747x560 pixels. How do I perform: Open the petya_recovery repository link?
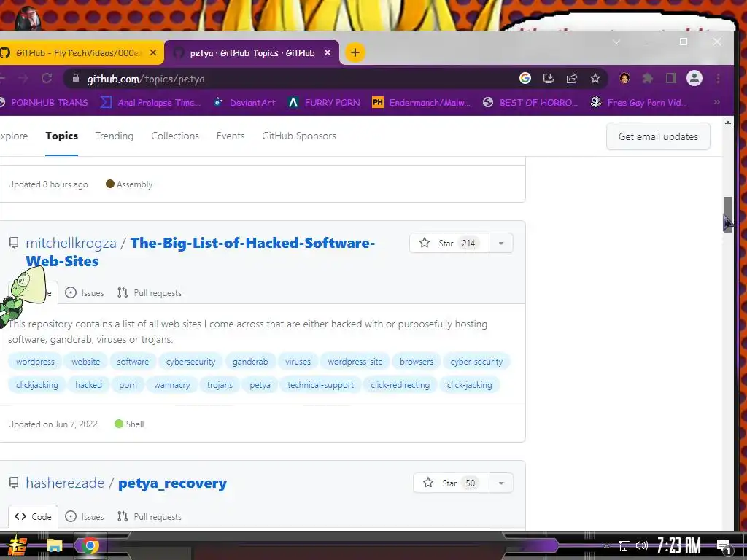point(172,483)
